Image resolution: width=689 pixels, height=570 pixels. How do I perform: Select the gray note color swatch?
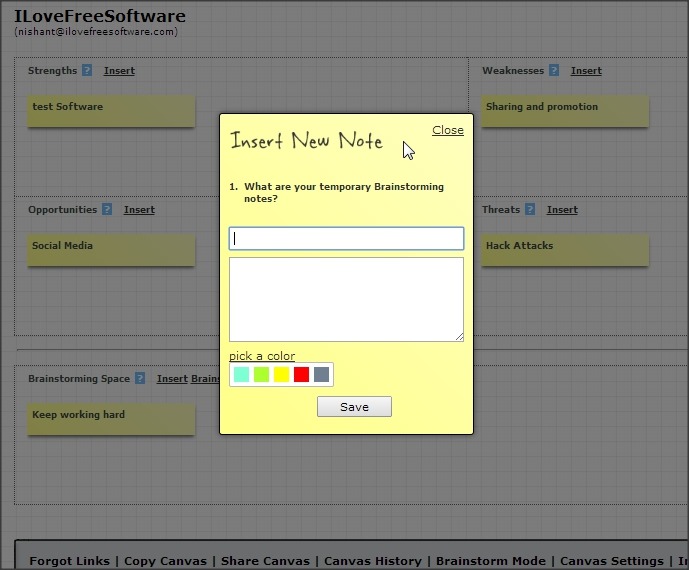pos(321,375)
